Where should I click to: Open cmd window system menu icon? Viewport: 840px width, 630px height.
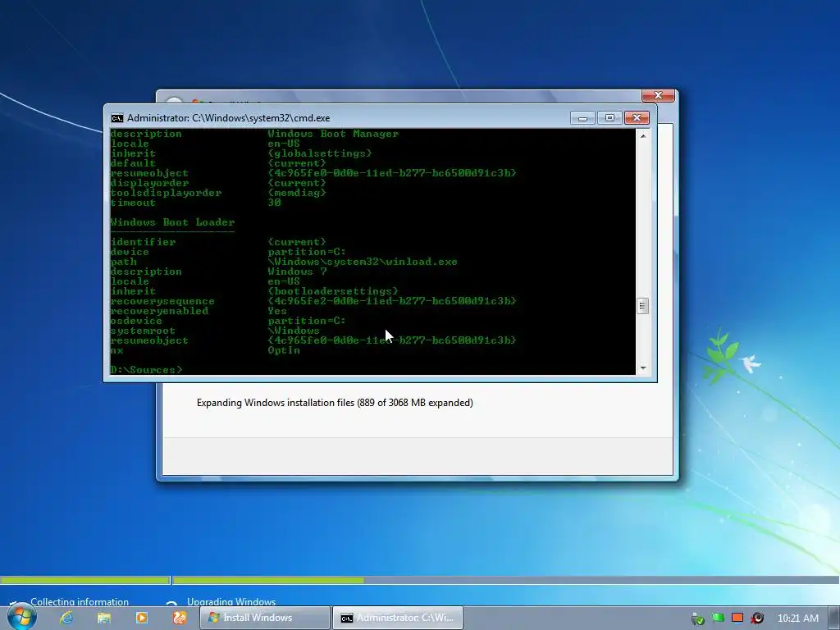116,118
